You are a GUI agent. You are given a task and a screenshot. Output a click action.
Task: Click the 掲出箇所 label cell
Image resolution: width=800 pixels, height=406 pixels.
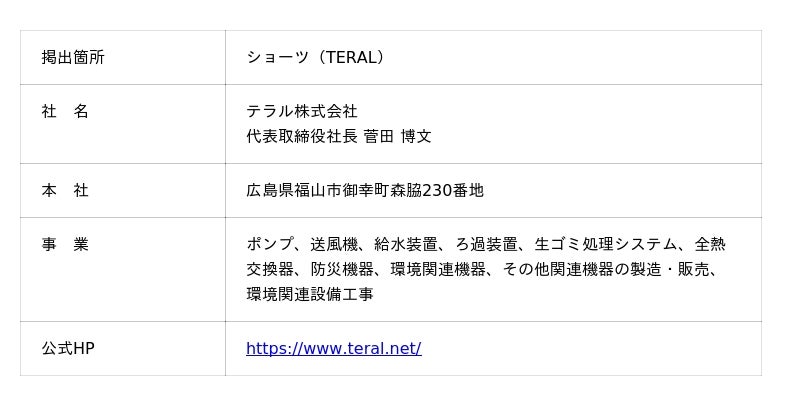[x=73, y=57]
